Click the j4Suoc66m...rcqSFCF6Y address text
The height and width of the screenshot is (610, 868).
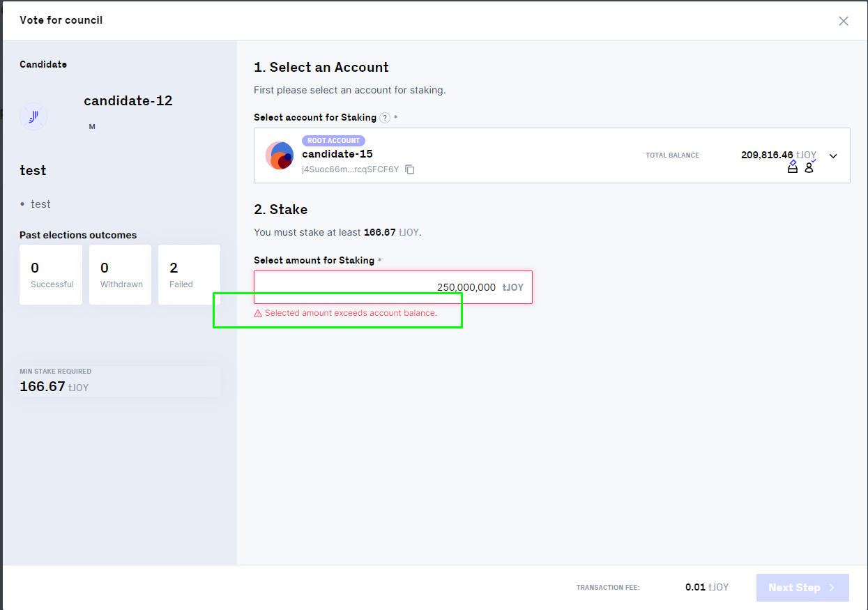351,169
